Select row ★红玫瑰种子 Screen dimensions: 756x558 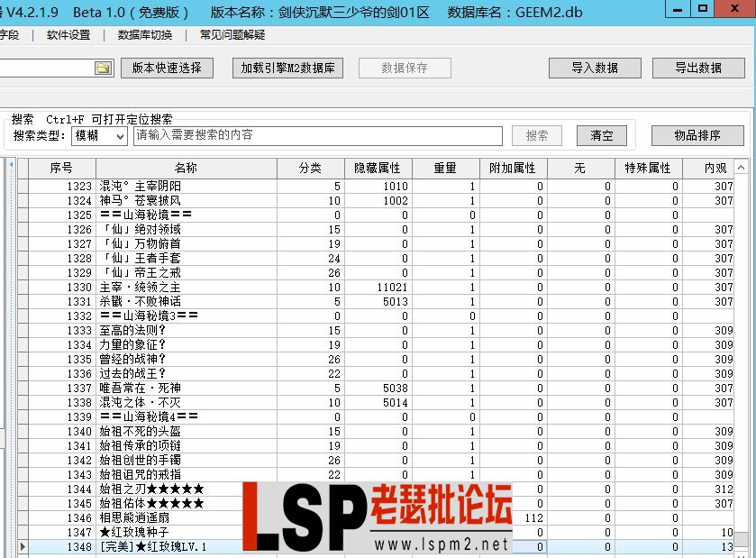click(x=376, y=533)
